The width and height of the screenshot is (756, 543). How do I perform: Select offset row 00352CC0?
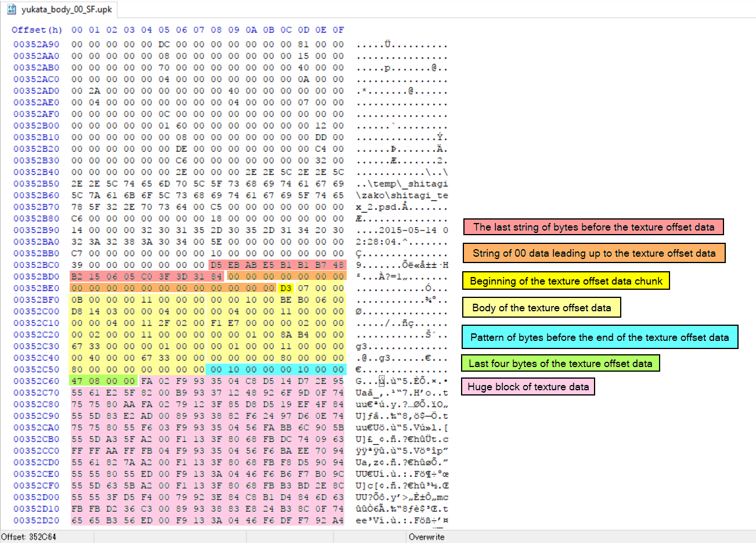(x=37, y=451)
